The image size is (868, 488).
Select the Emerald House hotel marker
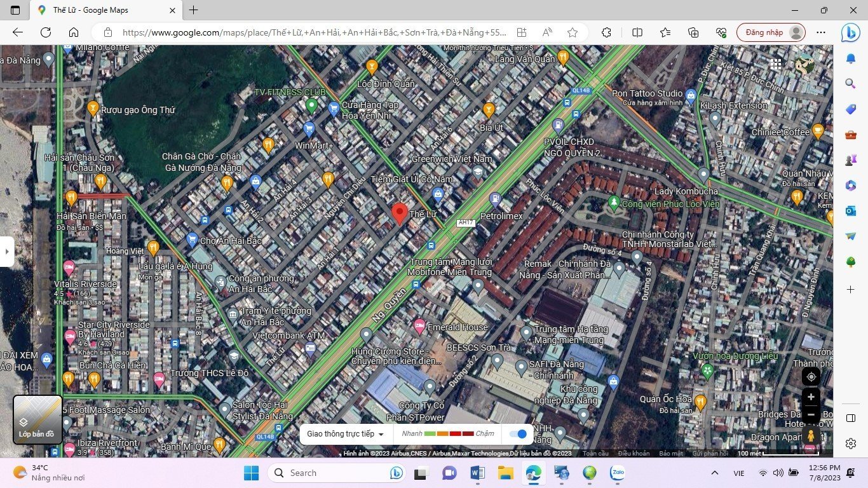(419, 327)
